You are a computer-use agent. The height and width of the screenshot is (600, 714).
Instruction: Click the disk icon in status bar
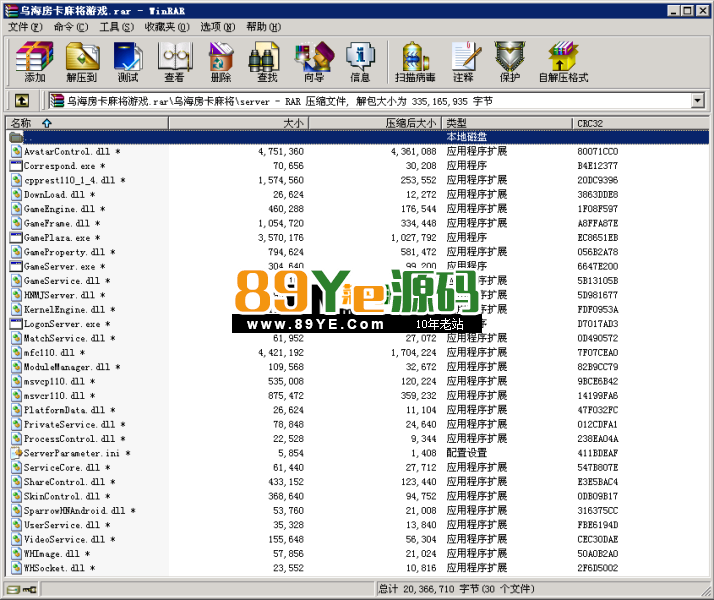[x=13, y=590]
